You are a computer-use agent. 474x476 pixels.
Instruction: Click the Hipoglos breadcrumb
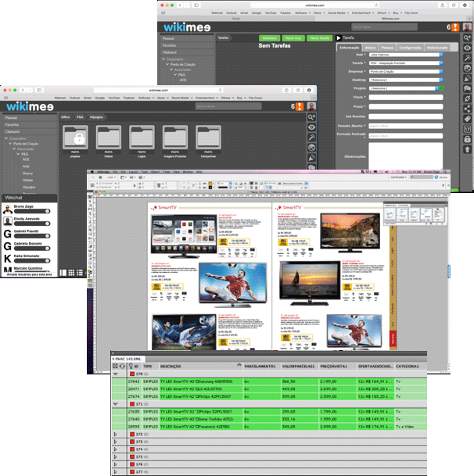96,117
